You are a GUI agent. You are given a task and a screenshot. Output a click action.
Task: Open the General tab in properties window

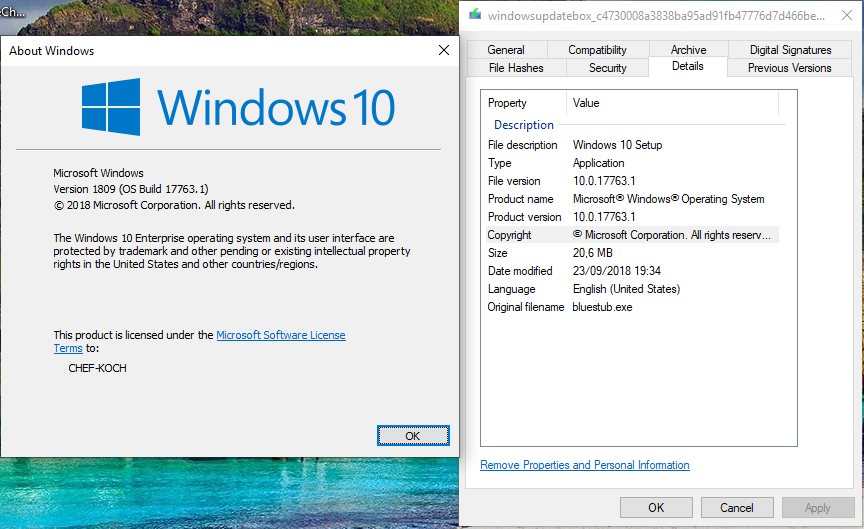pos(506,50)
